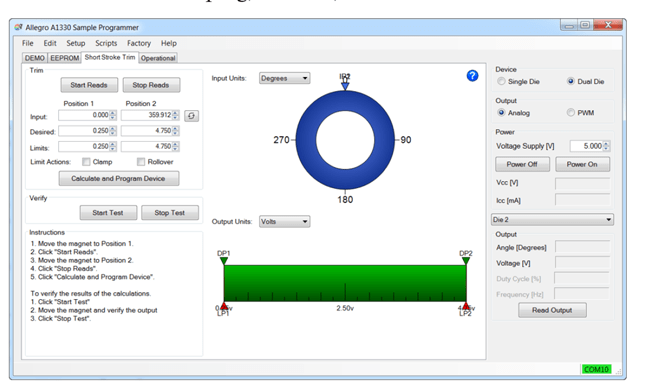Expand the Die 2 selection dropdown
Image resolution: width=650 pixels, height=384 pixels.
pos(552,219)
